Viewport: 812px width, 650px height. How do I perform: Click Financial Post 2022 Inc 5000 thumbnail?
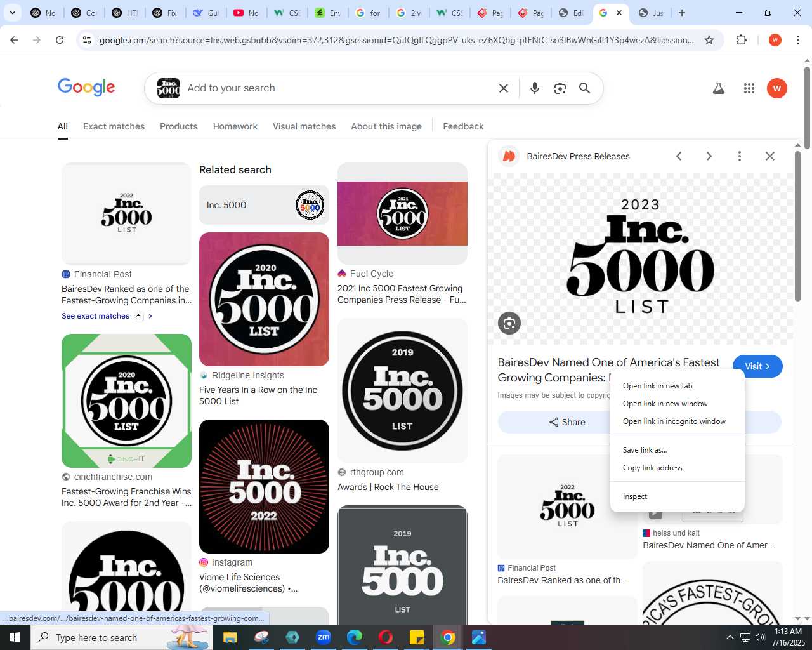126,213
